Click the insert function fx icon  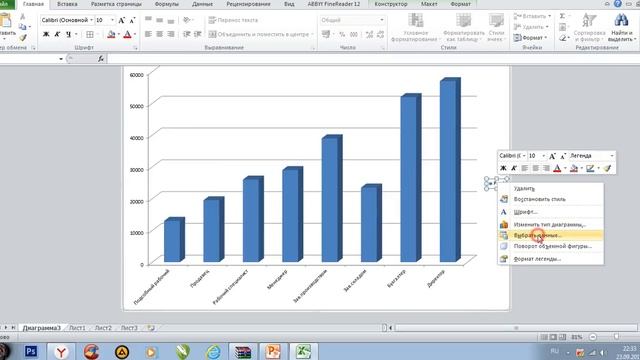[x=101, y=59]
